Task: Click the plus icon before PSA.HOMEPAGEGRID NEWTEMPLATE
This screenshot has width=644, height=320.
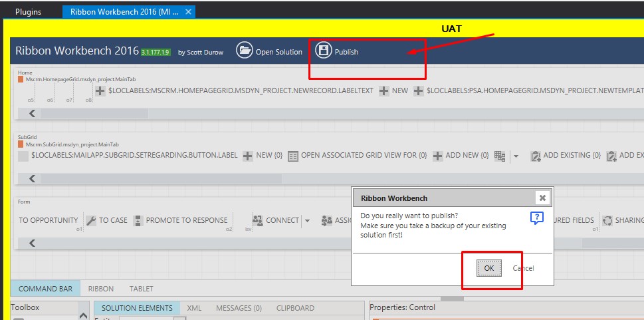Action: tap(418, 91)
